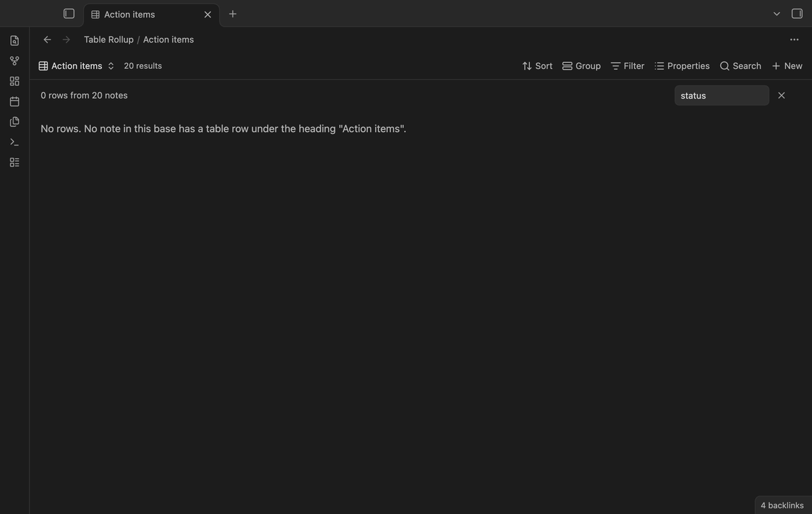Create a New note entry
The image size is (812, 514).
(x=787, y=66)
